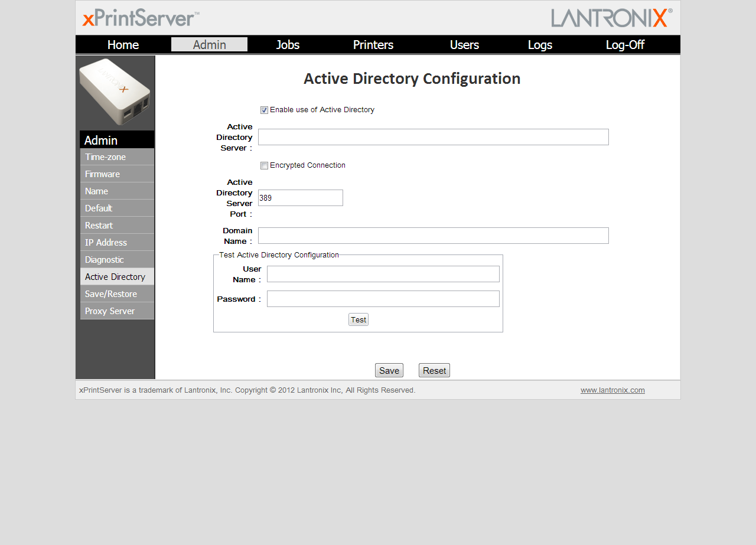
Task: Click the xPrintServer device image
Action: pos(116,92)
